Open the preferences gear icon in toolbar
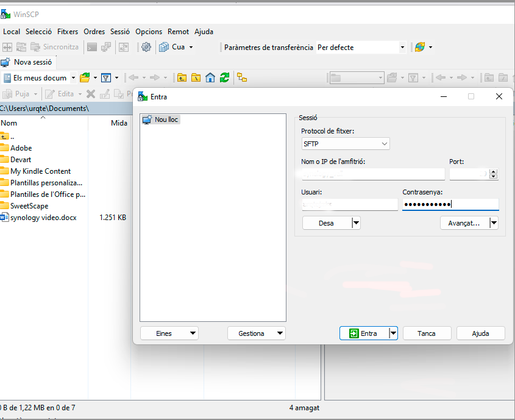 146,47
